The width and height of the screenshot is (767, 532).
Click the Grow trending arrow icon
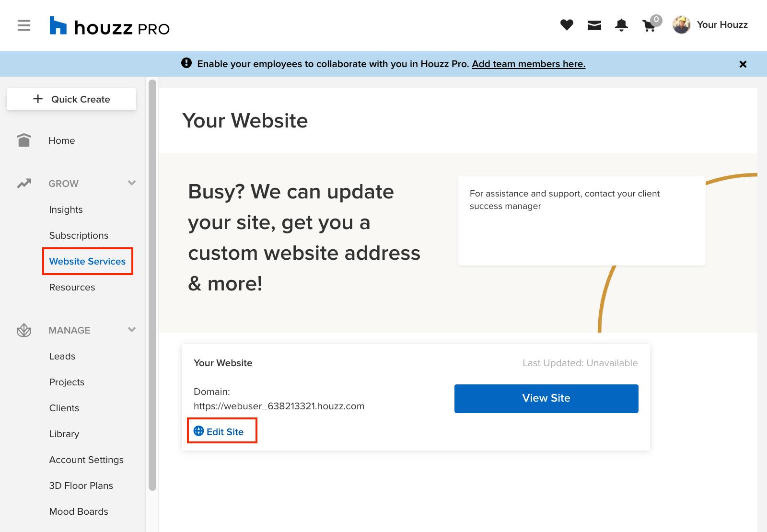point(24,184)
